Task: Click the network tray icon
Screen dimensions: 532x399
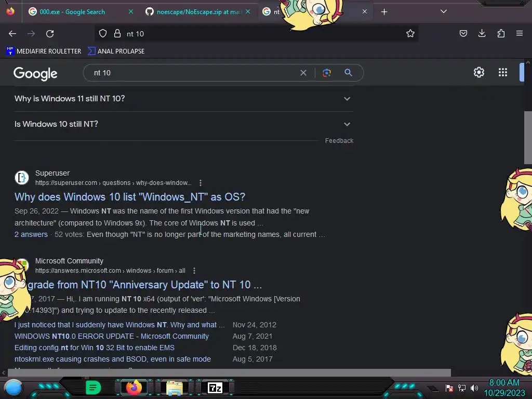Action: (x=462, y=388)
